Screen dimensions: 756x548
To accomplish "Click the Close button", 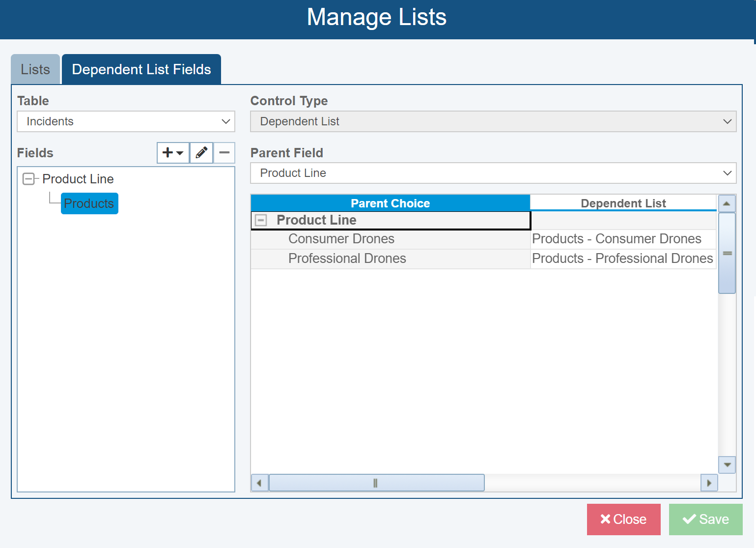I will (x=624, y=519).
